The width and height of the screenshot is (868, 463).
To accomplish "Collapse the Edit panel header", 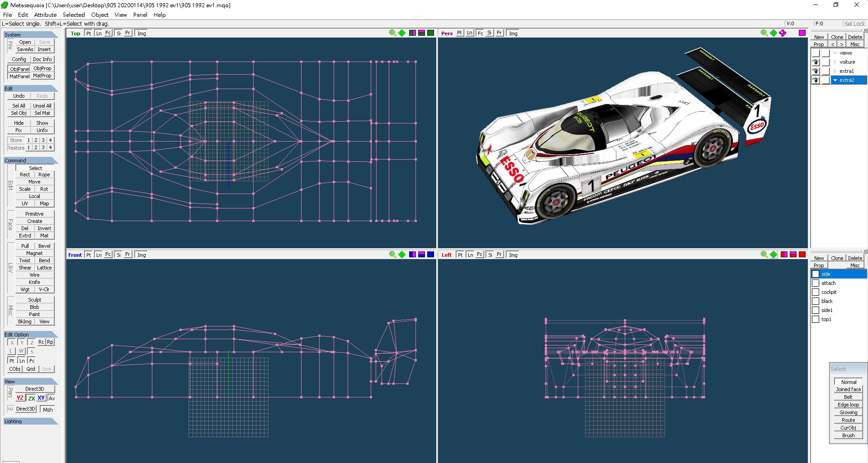I will [30, 89].
